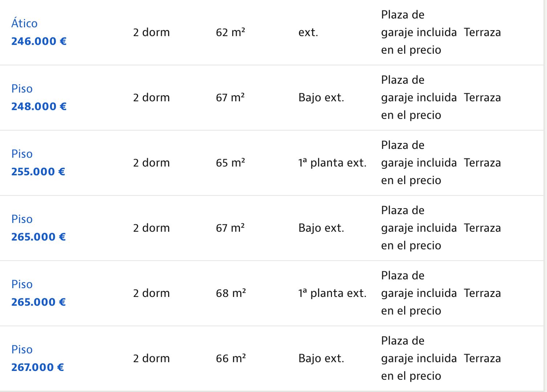The width and height of the screenshot is (547, 392).
Task: Select the 248.000 € price link
Action: pos(39,107)
